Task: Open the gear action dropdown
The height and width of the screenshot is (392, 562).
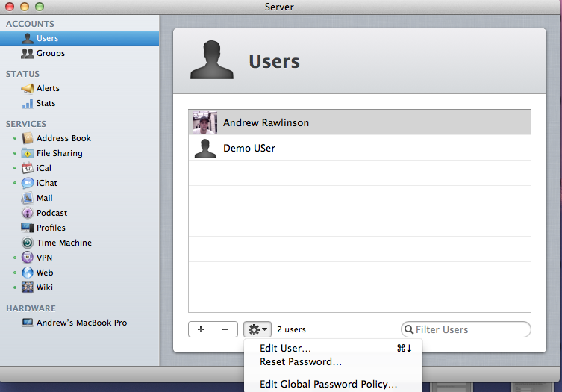Action: [x=257, y=329]
